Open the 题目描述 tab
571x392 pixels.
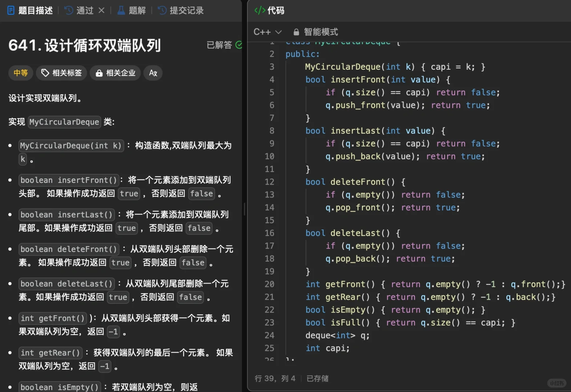point(31,10)
